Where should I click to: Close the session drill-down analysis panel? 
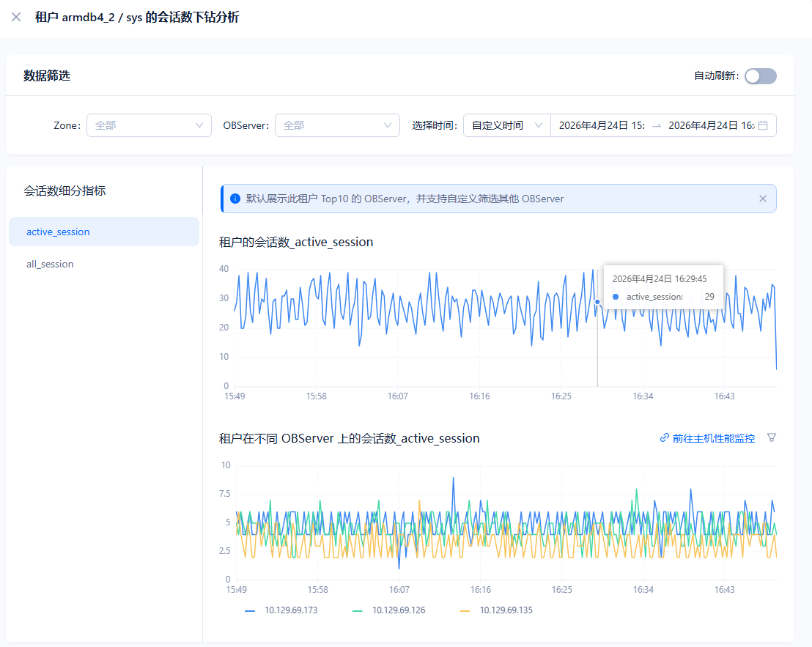point(16,17)
